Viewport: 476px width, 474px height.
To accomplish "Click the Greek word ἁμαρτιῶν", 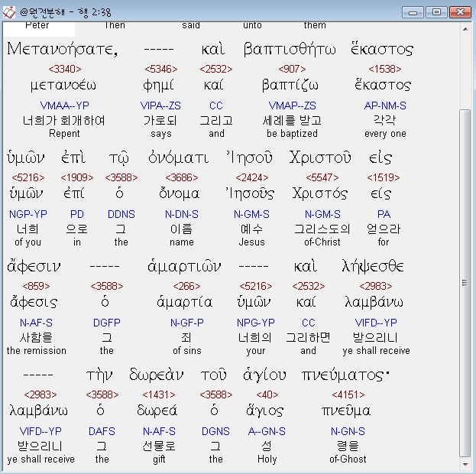I will 184,267.
